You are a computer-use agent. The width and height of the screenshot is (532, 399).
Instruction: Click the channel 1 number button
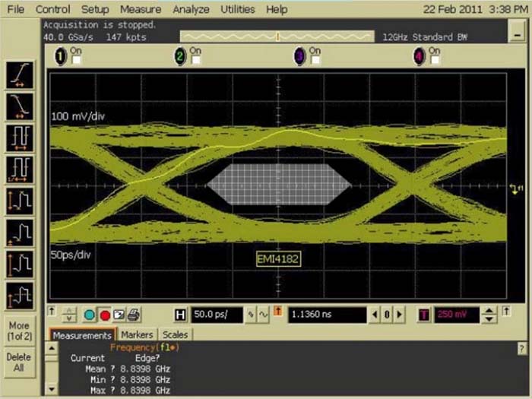pos(61,56)
